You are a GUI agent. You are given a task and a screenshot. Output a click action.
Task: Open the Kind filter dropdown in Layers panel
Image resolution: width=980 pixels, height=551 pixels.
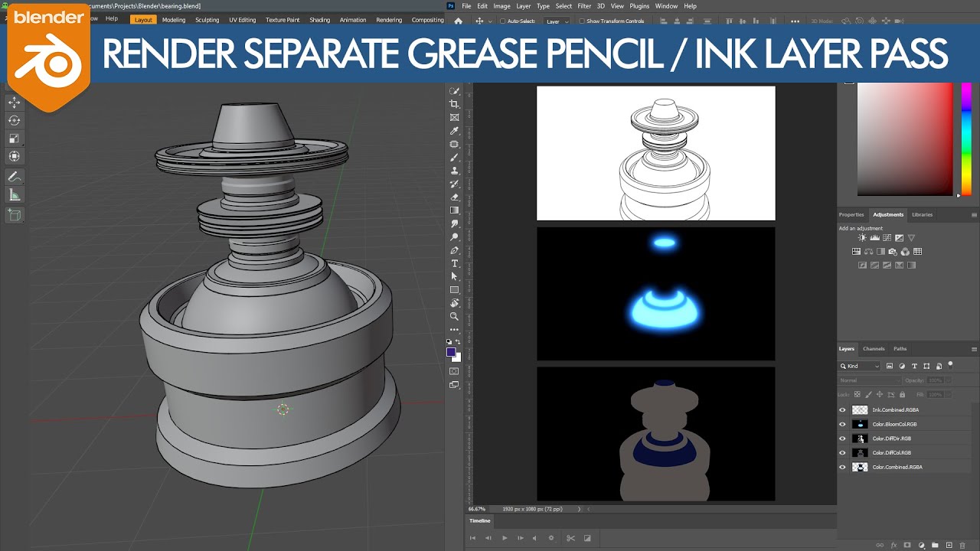pos(859,366)
